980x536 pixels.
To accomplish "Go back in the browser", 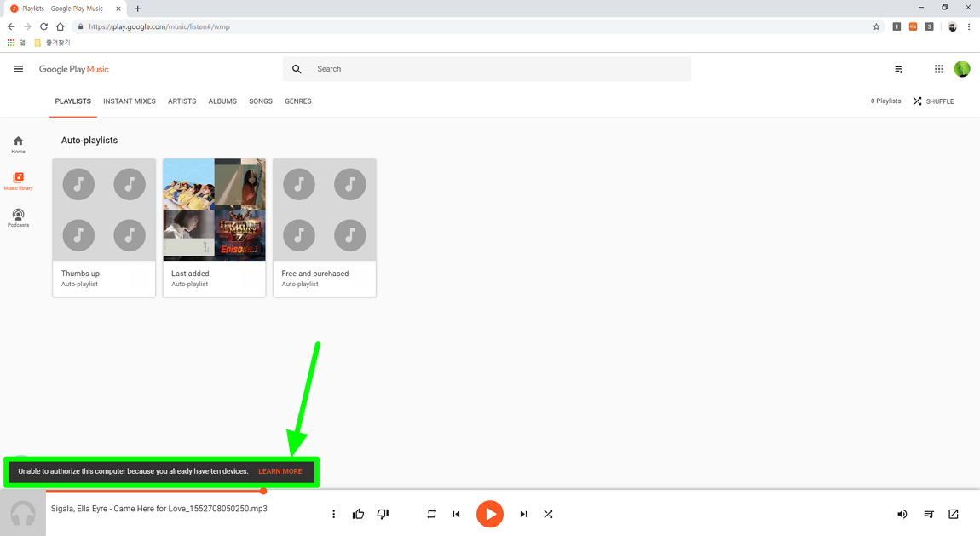I will point(11,27).
